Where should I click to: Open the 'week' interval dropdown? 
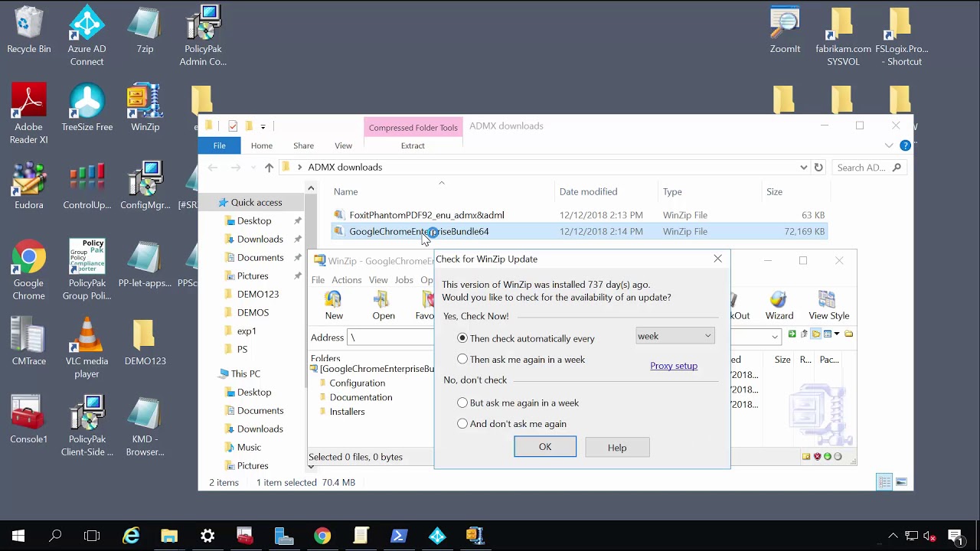(675, 336)
